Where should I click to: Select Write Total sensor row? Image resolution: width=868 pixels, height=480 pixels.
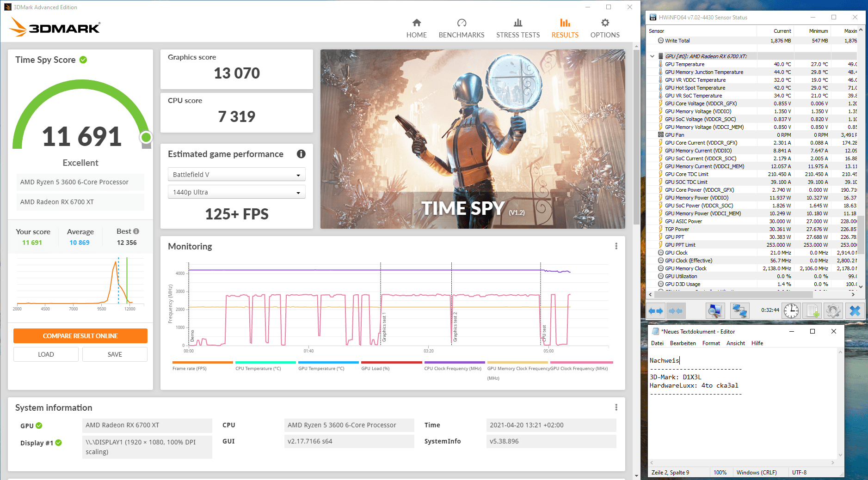752,41
